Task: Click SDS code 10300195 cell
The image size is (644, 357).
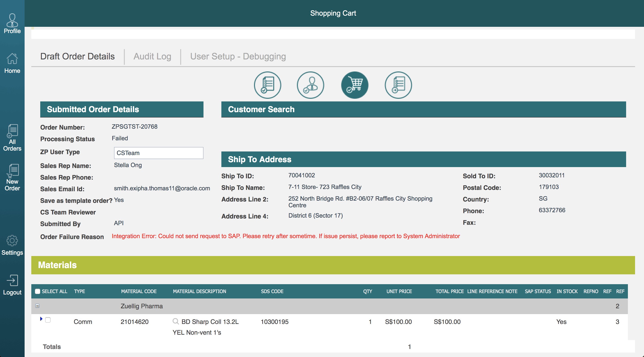Action: [275, 322]
